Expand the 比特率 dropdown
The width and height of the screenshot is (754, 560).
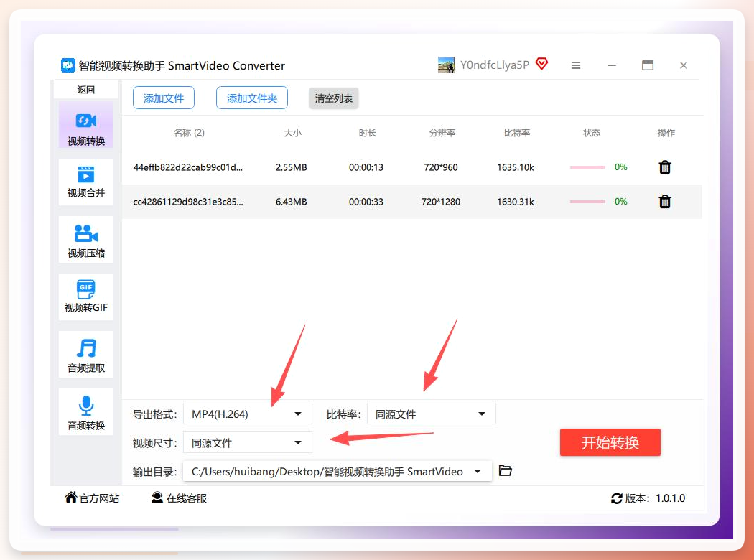[x=432, y=414]
